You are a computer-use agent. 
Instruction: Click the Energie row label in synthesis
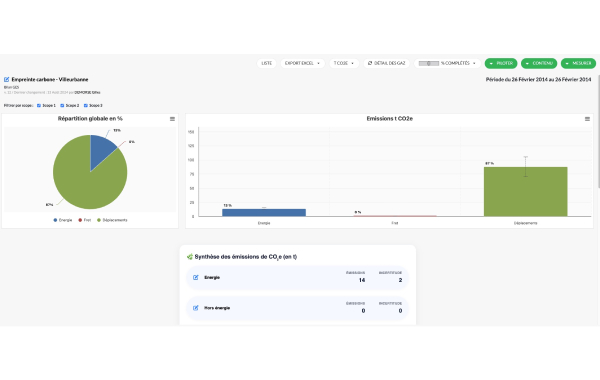(212, 277)
